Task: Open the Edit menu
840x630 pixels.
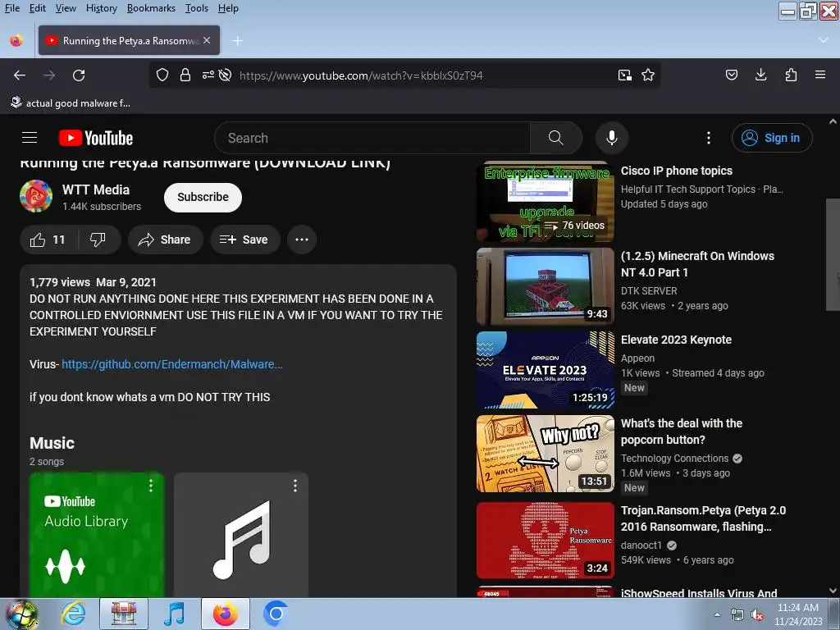Action: pos(37,8)
